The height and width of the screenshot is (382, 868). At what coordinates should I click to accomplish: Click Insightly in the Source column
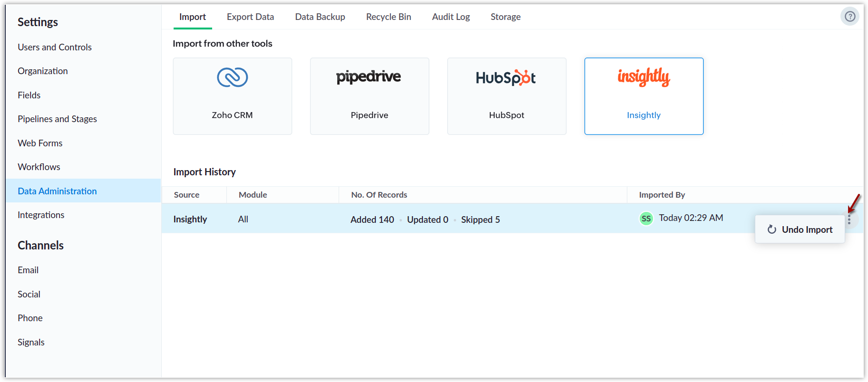(190, 219)
